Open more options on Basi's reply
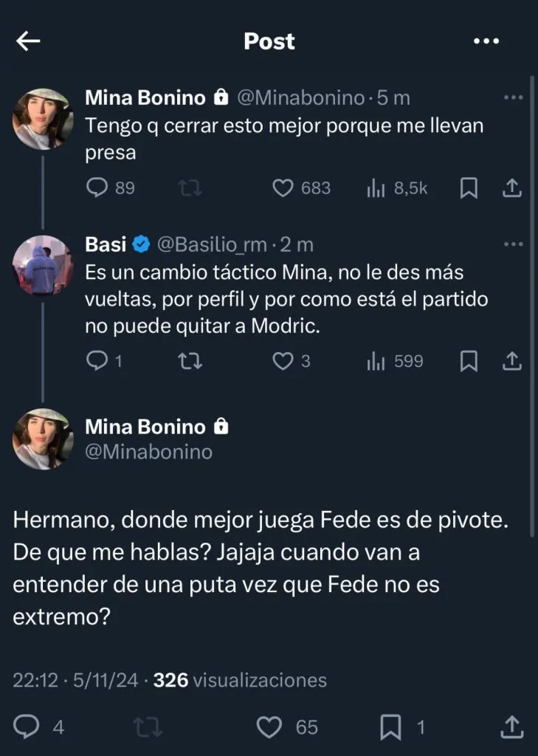This screenshot has height=756, width=538. (x=512, y=244)
